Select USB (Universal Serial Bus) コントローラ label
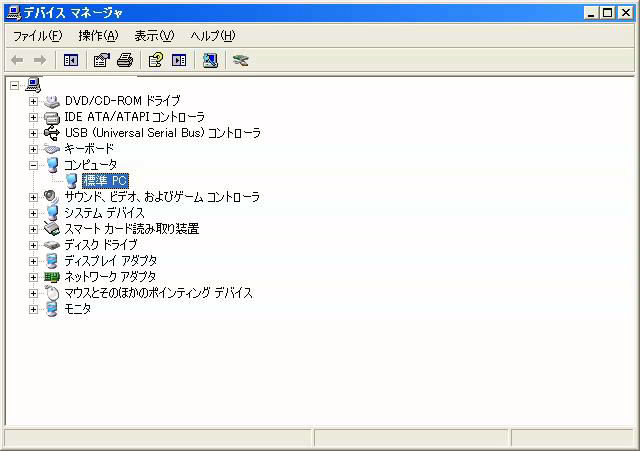Image resolution: width=640 pixels, height=451 pixels. [x=162, y=133]
